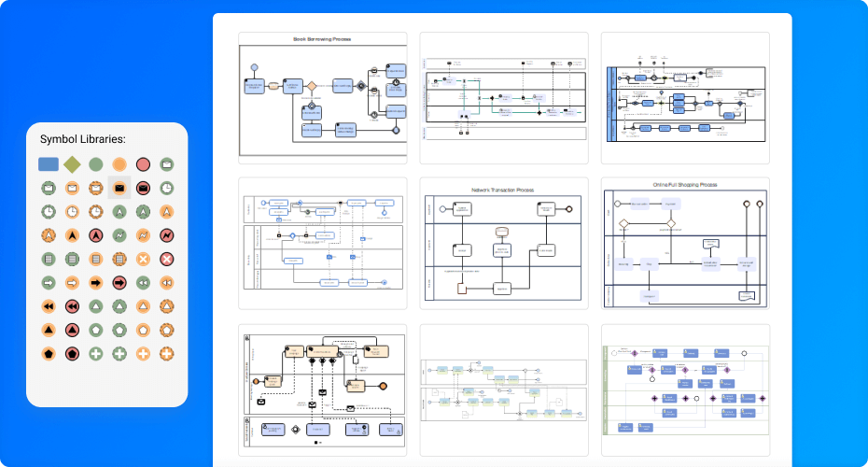This screenshot has width=868, height=467.
Task: Pick the orange dashed-border conditional list symbol
Action: 119,259
